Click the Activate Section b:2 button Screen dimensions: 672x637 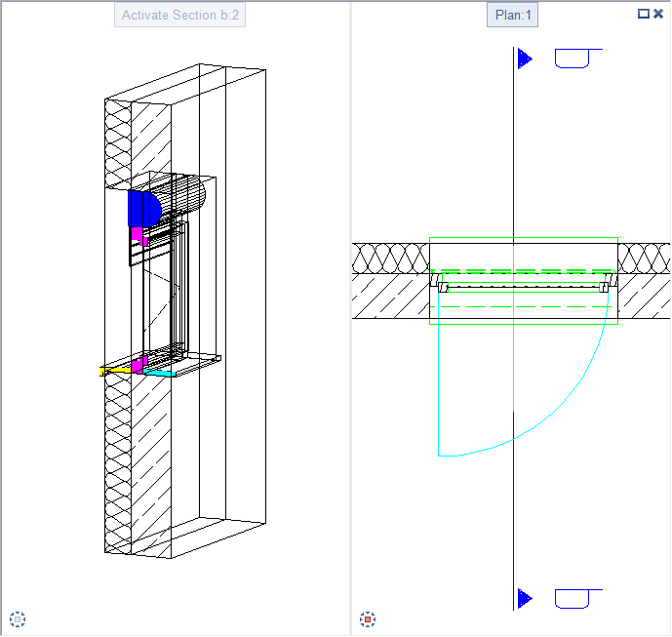pyautogui.click(x=179, y=15)
